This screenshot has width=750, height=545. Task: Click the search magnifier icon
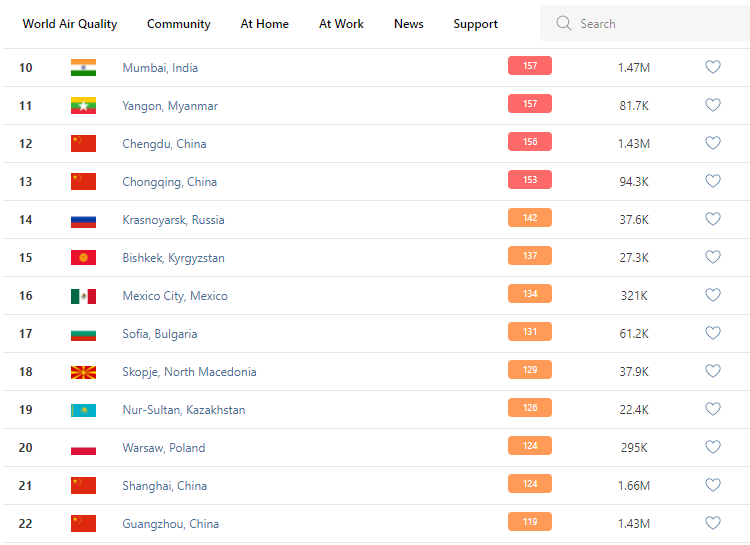(564, 23)
